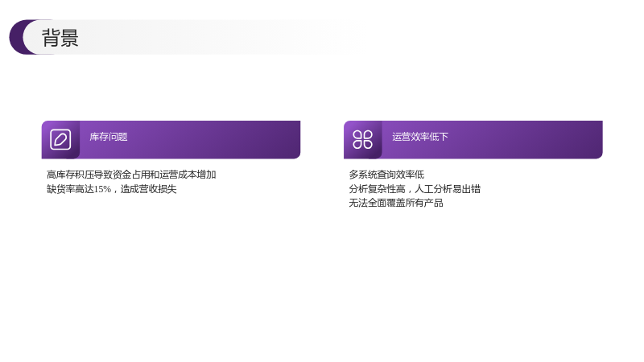Select the line 多系统查询效率低

coord(386,175)
